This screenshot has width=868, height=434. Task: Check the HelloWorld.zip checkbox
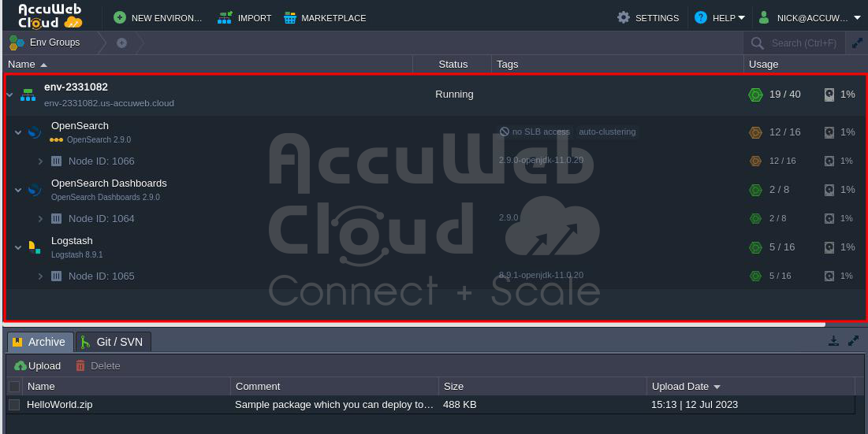[x=14, y=405]
